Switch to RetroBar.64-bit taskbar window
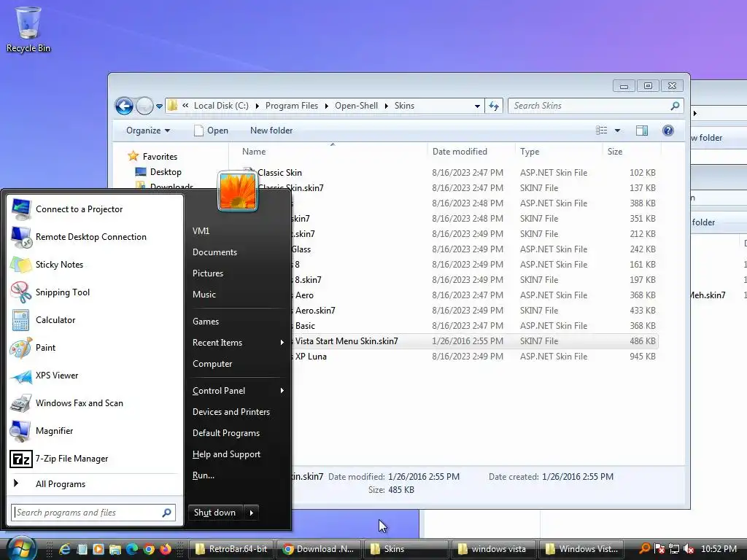 tap(231, 549)
